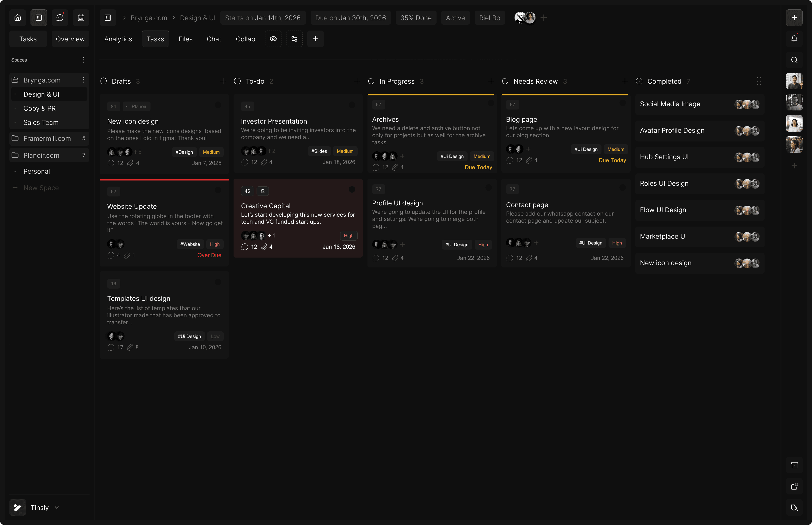Click the filter settings sliders icon
Viewport: 812px width, 525px height.
coord(294,39)
